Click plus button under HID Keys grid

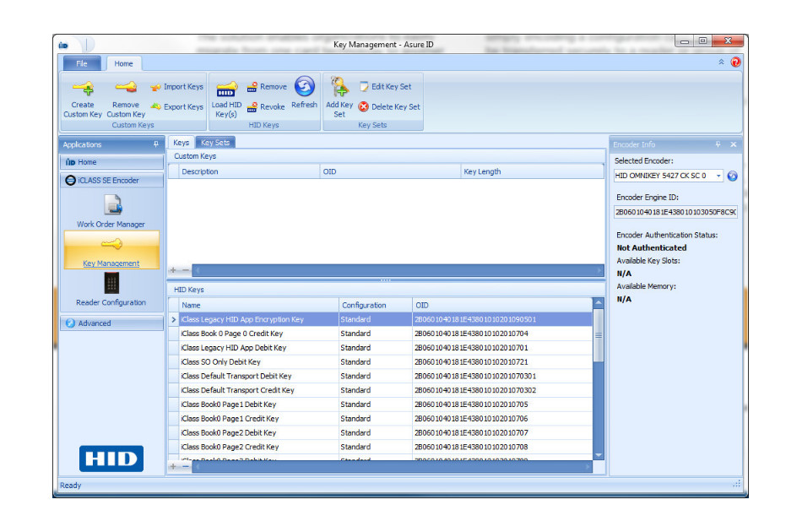173,466
